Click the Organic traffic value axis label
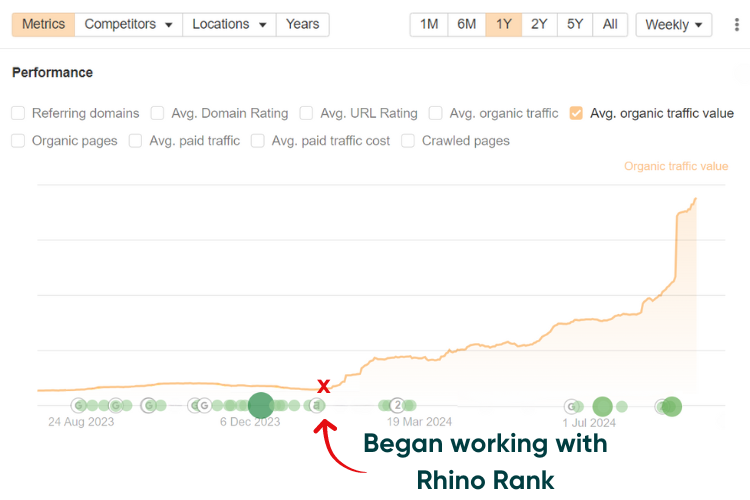 pyautogui.click(x=676, y=166)
